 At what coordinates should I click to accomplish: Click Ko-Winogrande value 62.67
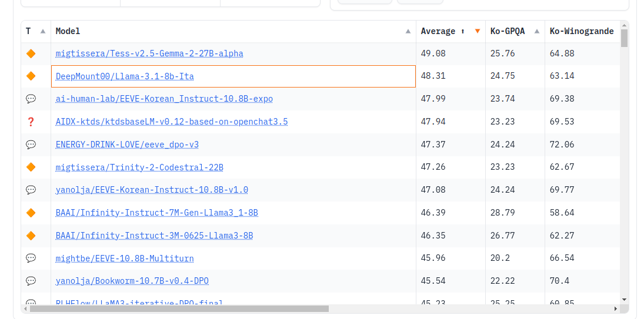point(562,167)
